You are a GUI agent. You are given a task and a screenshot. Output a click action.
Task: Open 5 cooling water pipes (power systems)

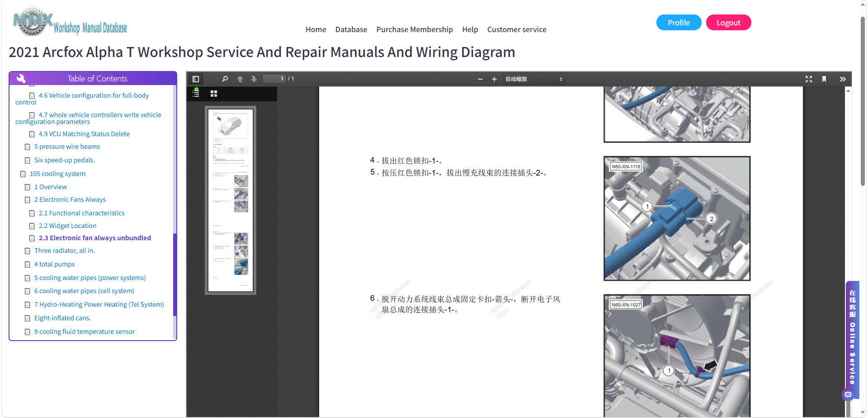tap(90, 278)
